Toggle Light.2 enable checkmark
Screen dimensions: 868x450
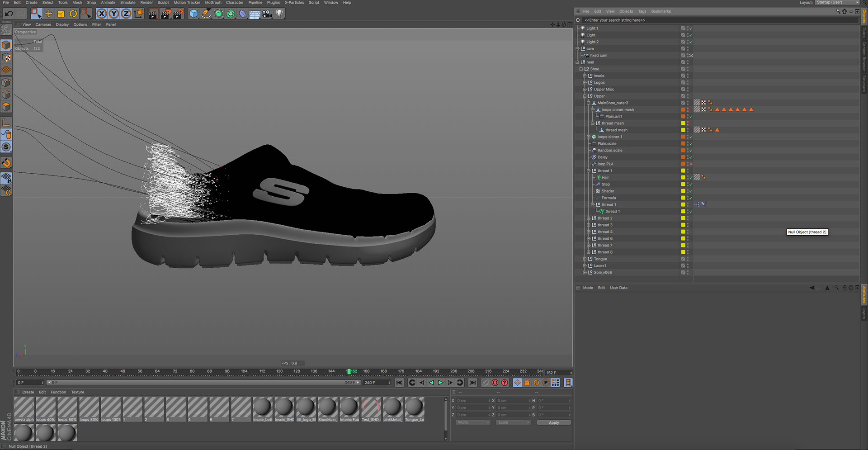click(691, 42)
